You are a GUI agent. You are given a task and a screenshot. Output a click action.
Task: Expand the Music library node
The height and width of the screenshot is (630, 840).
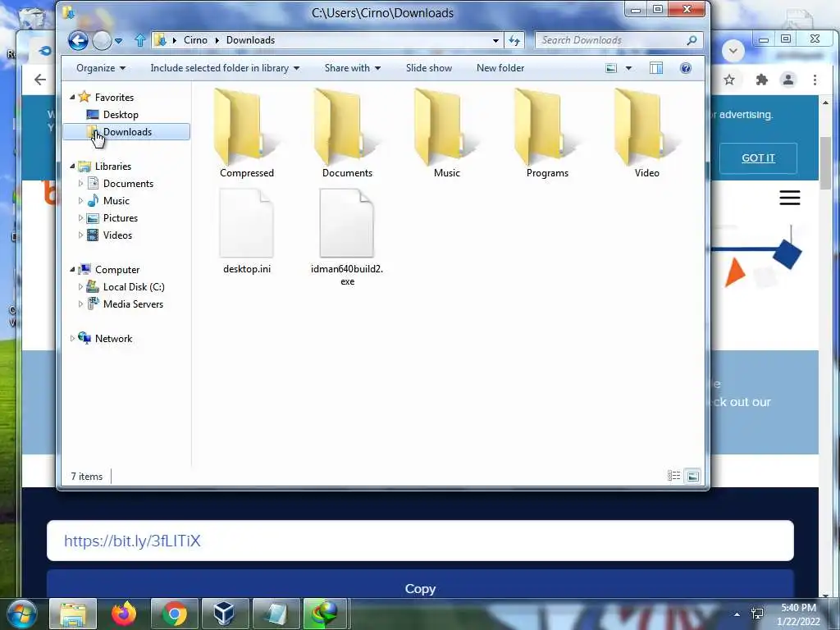(80, 200)
